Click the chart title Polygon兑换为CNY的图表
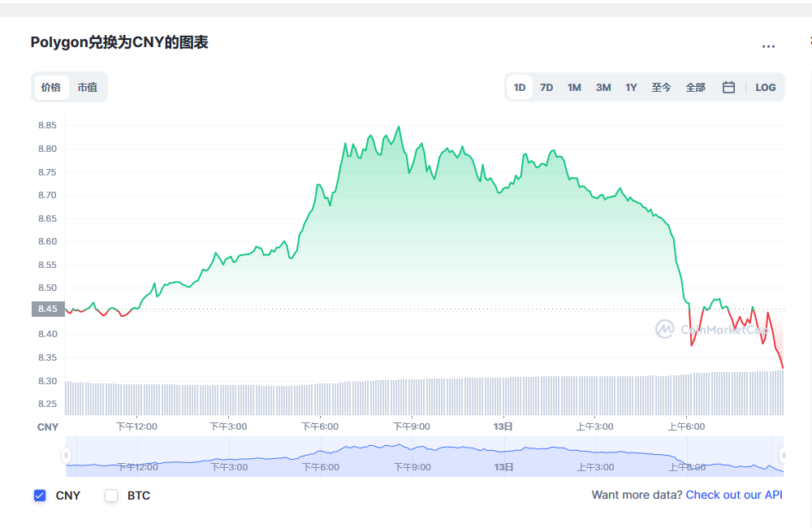Image resolution: width=812 pixels, height=528 pixels. point(119,42)
